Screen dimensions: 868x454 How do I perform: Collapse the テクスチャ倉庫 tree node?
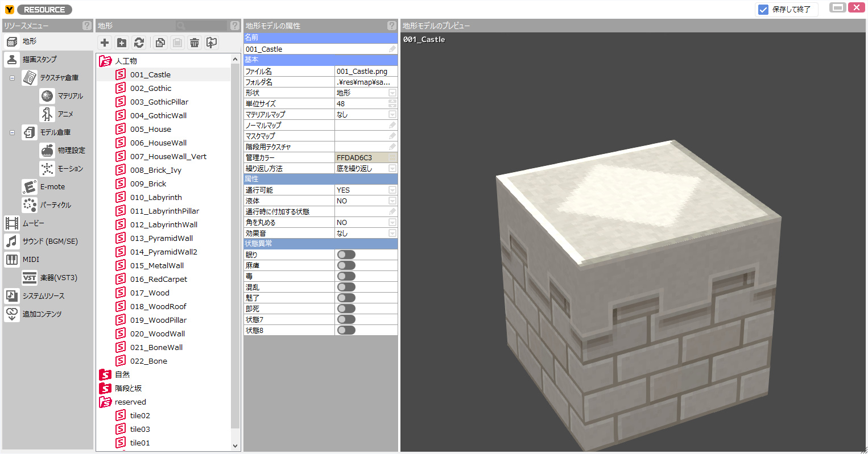pyautogui.click(x=12, y=78)
